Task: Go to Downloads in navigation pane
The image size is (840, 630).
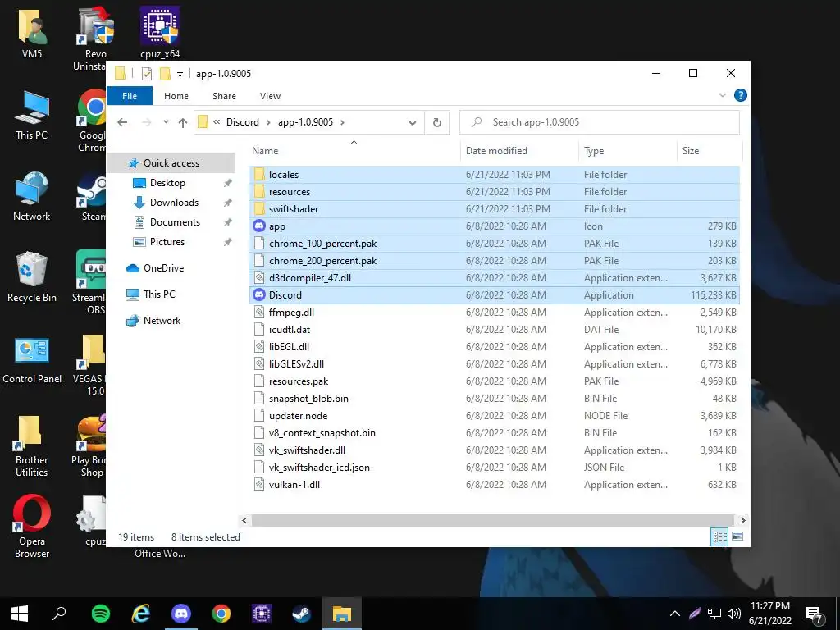Action: pos(174,203)
